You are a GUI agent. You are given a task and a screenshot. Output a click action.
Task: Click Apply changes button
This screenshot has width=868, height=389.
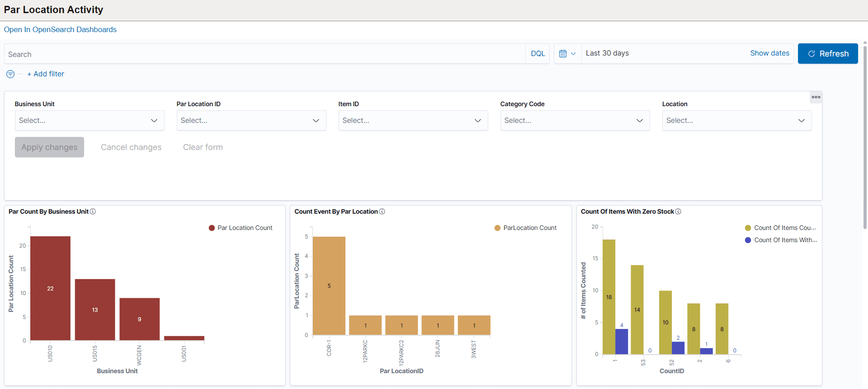[x=49, y=147]
